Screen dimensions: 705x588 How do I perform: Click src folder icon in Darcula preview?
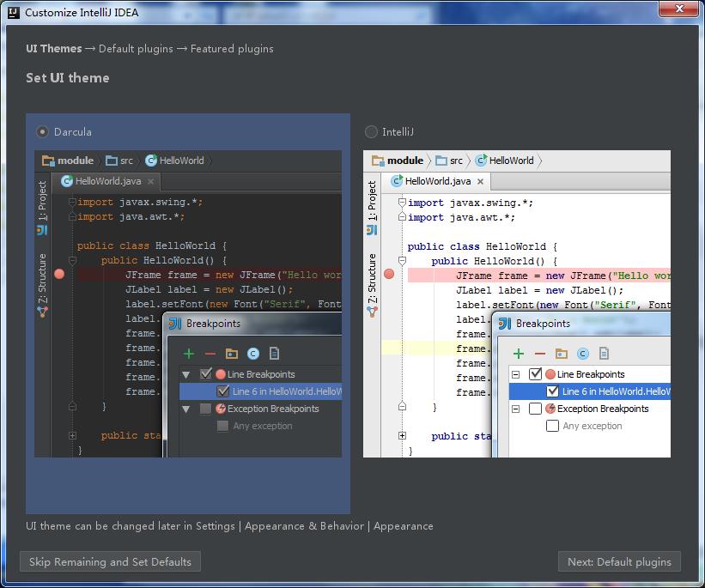(111, 161)
